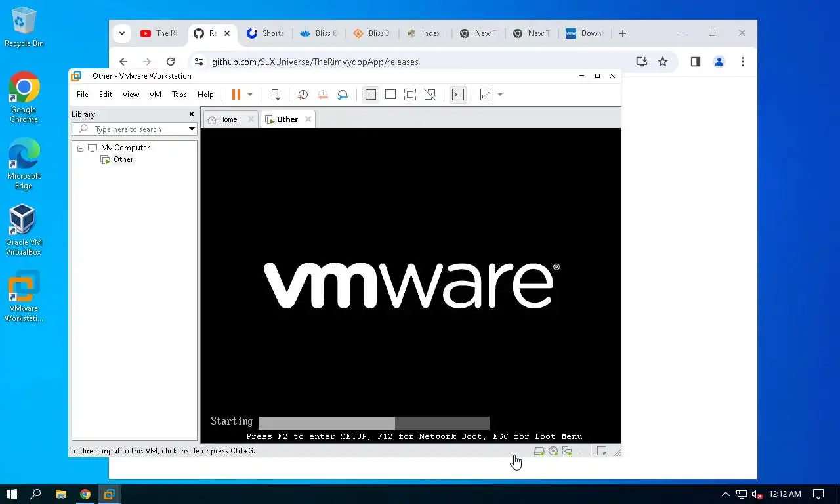This screenshot has height=504, width=840.
Task: Open the YouTube tab in Chrome
Action: click(x=160, y=33)
